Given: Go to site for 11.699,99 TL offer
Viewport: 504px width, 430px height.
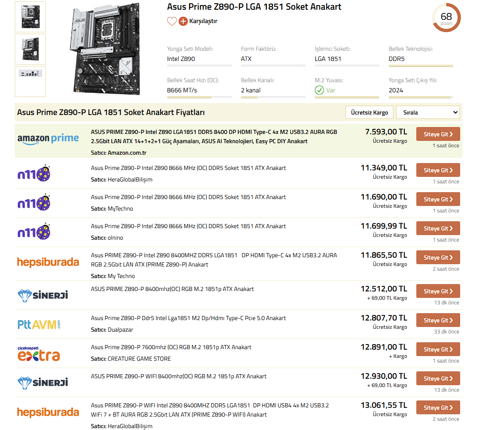Looking at the screenshot, I should (438, 228).
